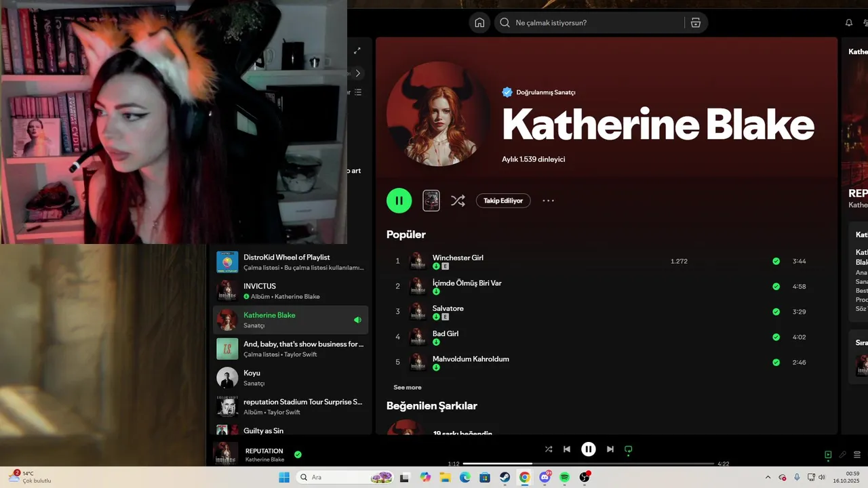Viewport: 868px width, 488px height.
Task: Open Windows Start menu
Action: pos(284,477)
